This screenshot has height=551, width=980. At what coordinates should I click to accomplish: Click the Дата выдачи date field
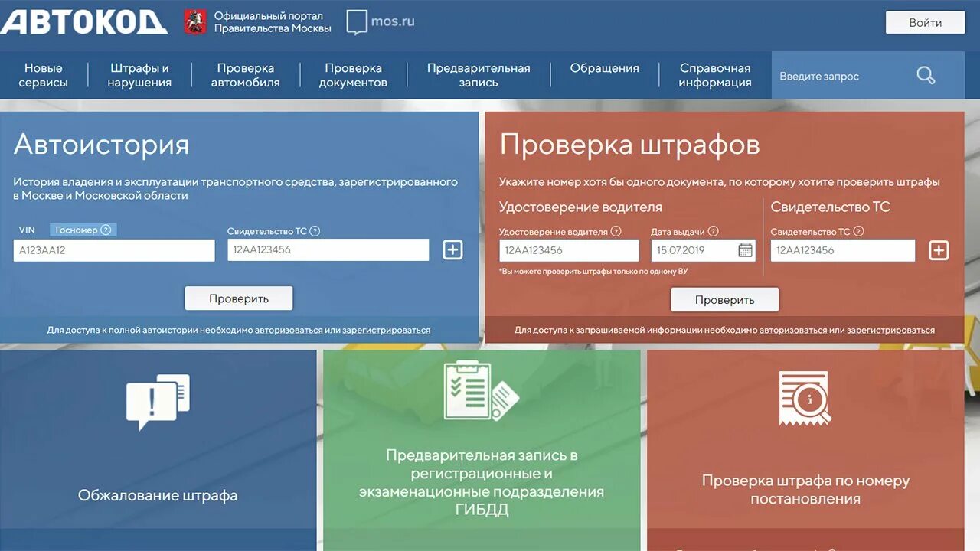(703, 251)
